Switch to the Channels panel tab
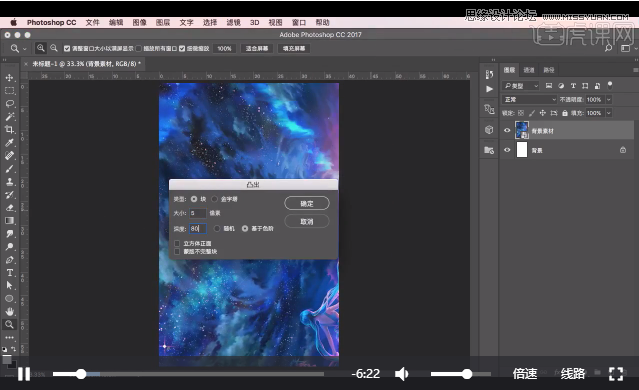 point(529,70)
